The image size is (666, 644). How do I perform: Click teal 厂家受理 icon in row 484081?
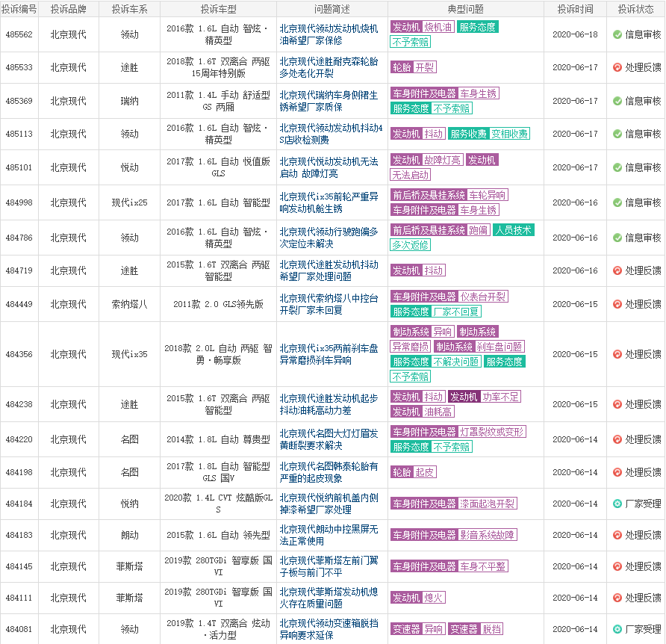(x=617, y=629)
